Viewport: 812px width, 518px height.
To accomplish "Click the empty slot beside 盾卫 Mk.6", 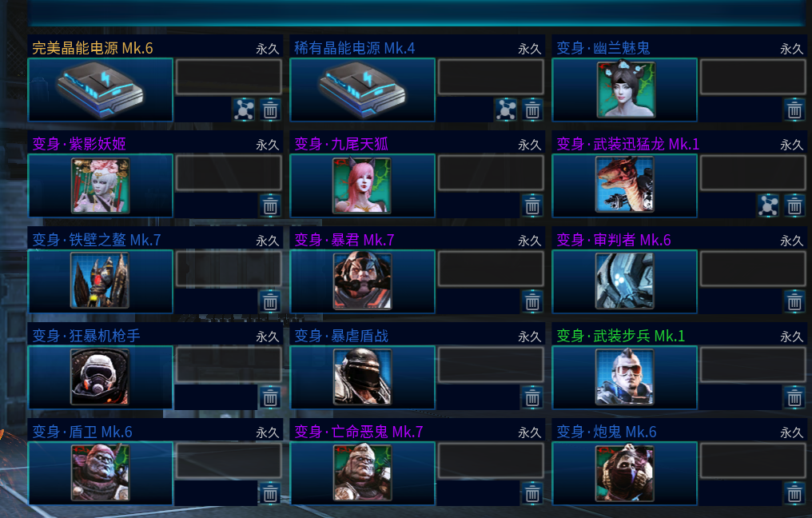I will click(x=229, y=460).
